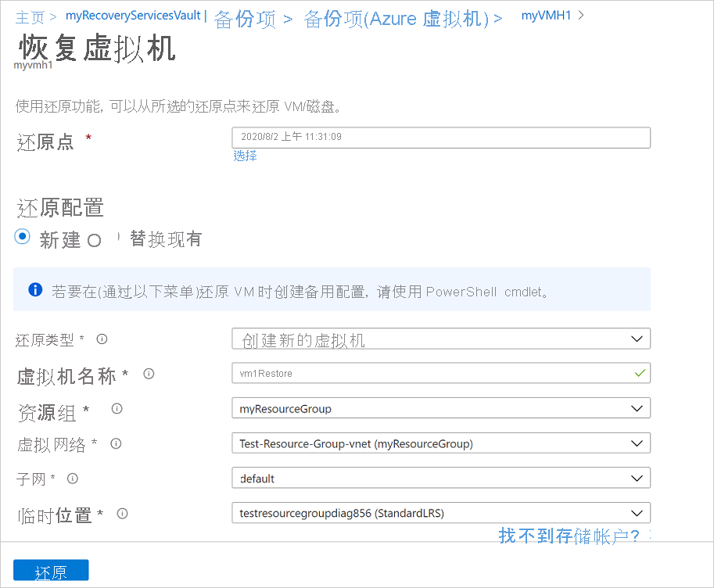Click the info icon next to 资源组
714x588 pixels.
pos(117,408)
